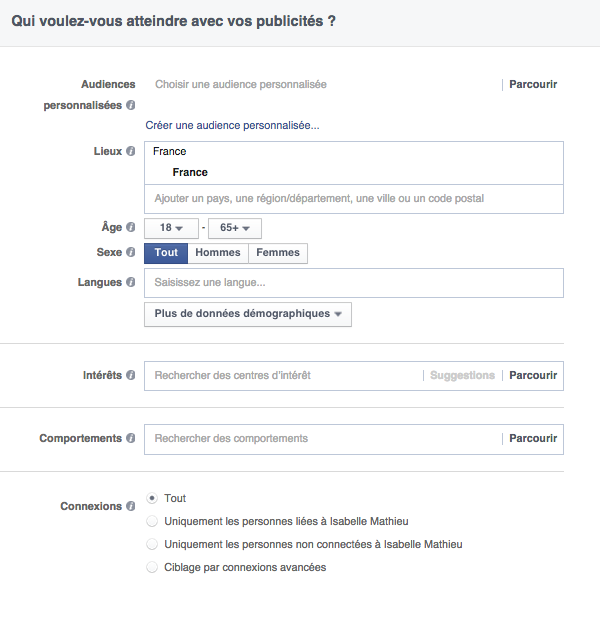Select only people linked to Isabelle Mathieu

click(x=152, y=521)
